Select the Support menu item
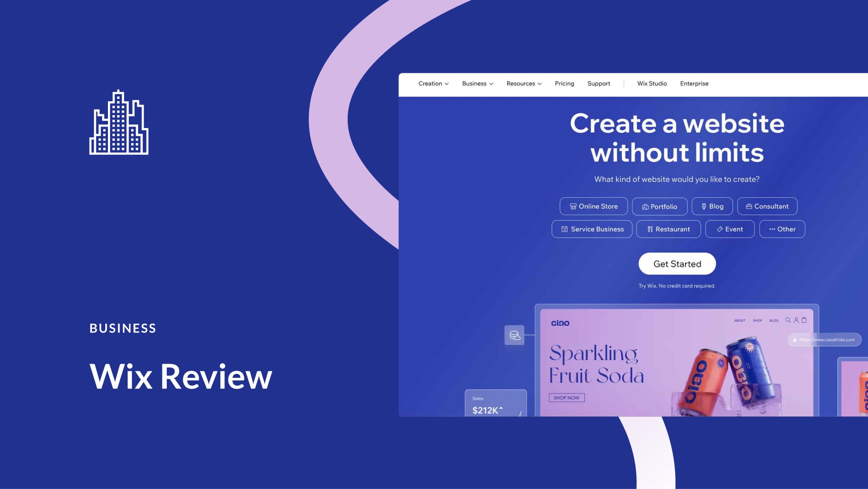 599,83
